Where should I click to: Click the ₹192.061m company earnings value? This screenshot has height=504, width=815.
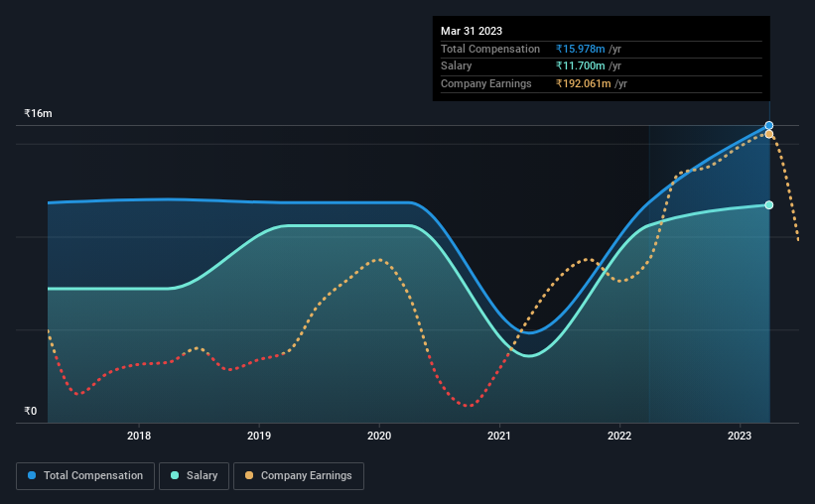click(x=583, y=83)
